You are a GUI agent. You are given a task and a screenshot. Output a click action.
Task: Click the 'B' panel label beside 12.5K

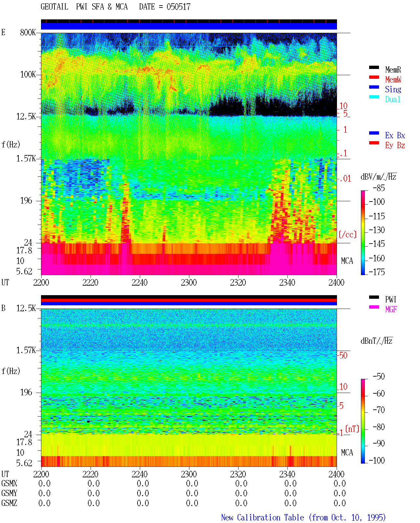coord(3,308)
